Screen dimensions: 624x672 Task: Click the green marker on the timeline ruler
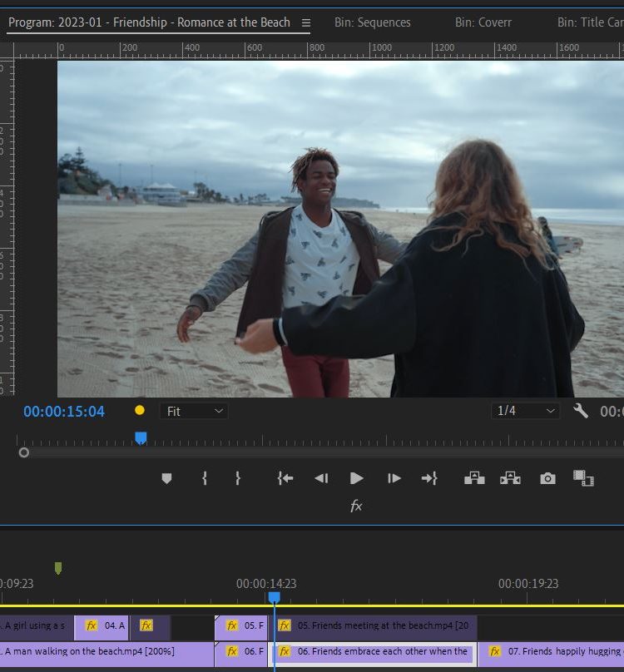tap(58, 568)
